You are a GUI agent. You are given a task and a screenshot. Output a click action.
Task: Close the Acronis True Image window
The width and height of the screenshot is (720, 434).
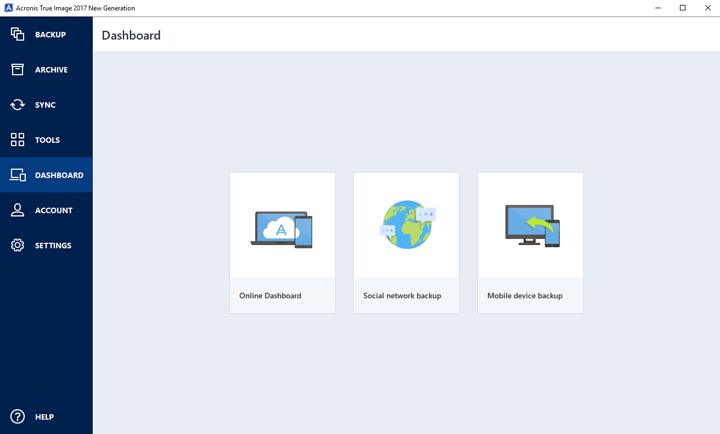(708, 8)
